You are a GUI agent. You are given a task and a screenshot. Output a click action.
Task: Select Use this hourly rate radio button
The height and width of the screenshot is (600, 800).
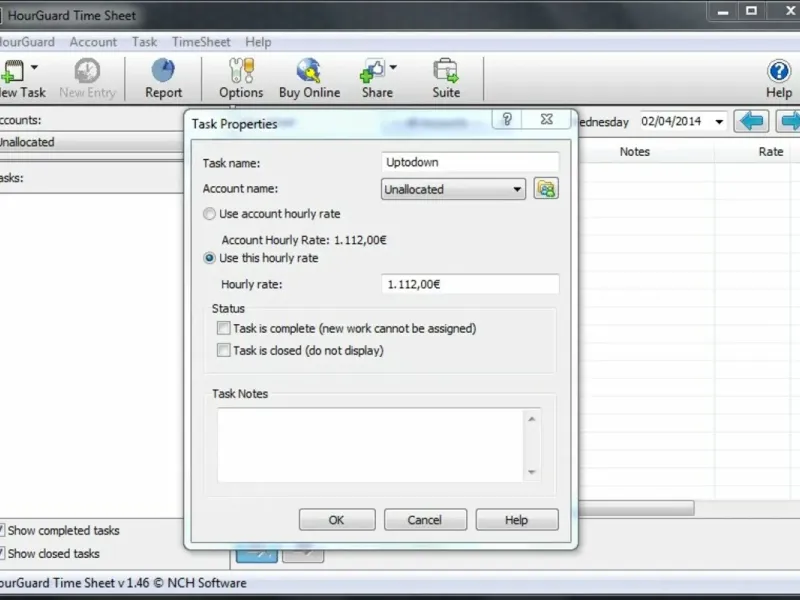point(209,258)
